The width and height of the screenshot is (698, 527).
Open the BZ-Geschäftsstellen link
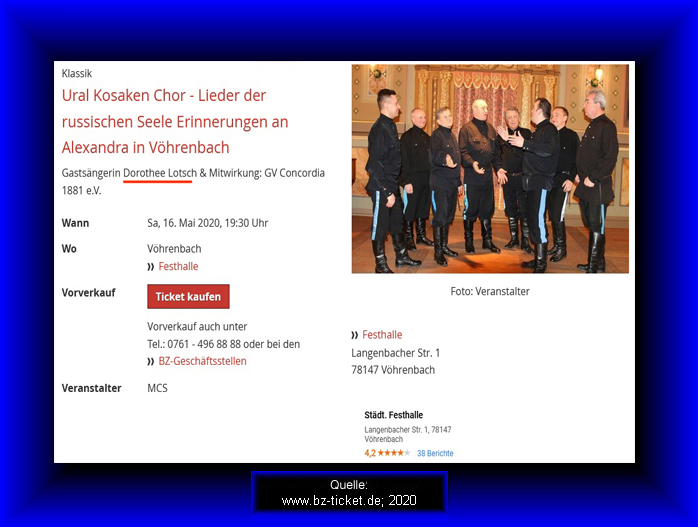pos(202,361)
